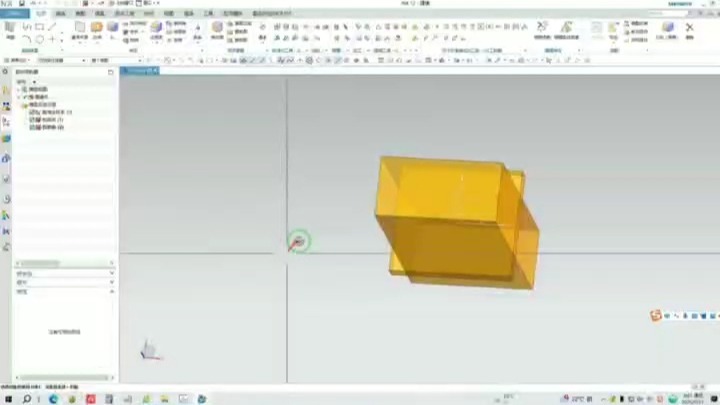
Task: Click the large black X icon at ribbon's right
Action: click(x=689, y=28)
